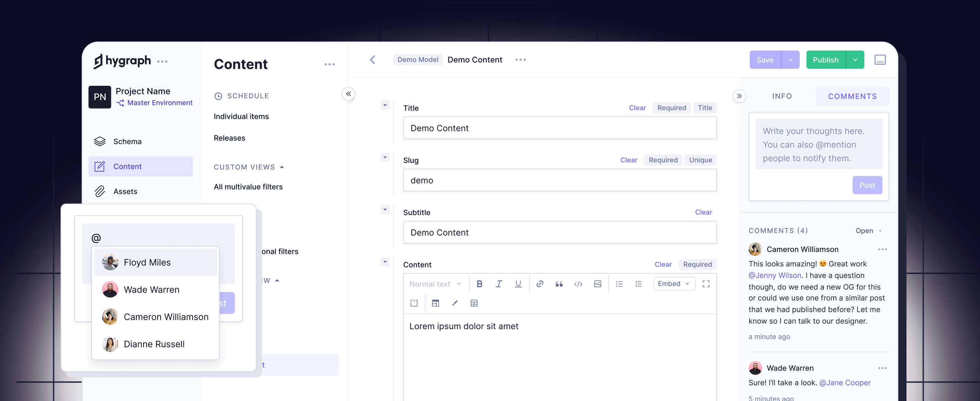
Task: Open the Publish options dropdown arrow
Action: point(855,60)
